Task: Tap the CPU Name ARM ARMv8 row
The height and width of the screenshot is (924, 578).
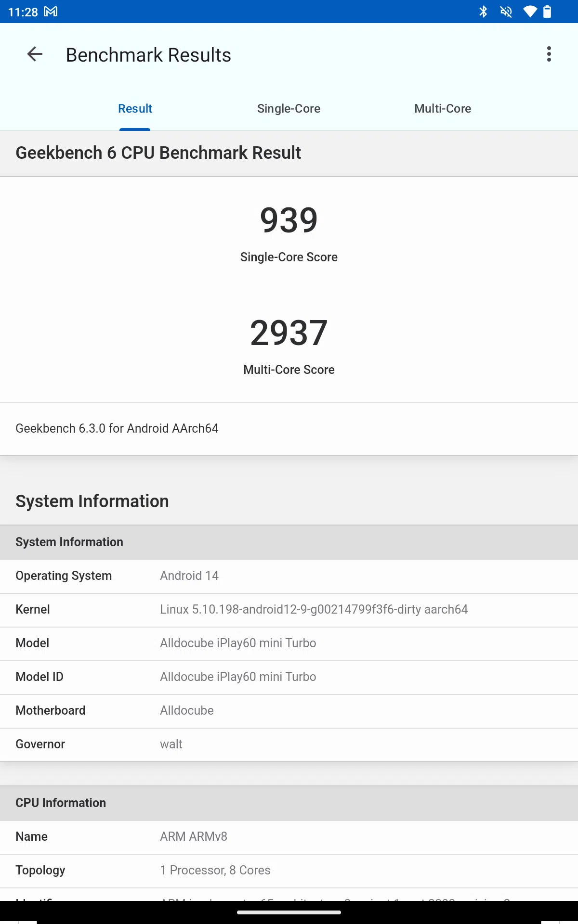Action: (289, 837)
